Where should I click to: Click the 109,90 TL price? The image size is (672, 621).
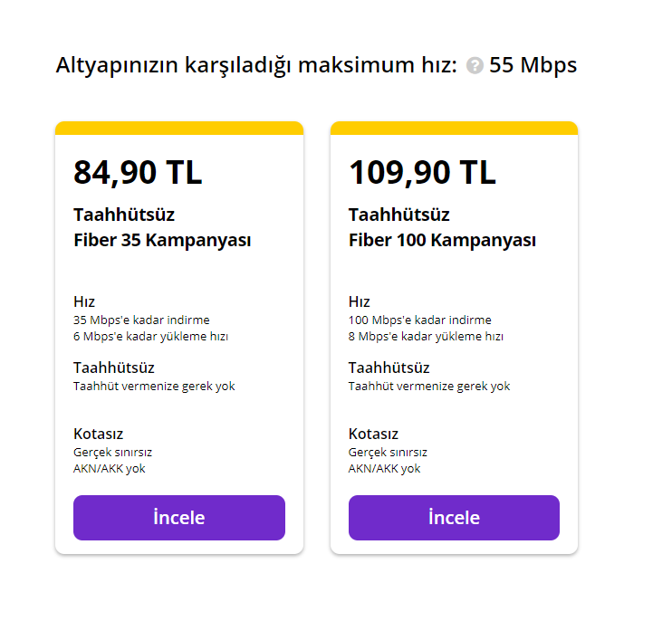tap(422, 172)
